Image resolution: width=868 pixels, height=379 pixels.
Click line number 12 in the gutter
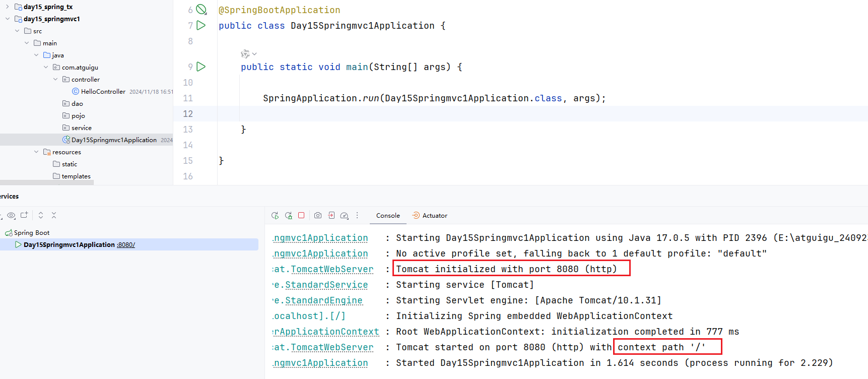coord(188,114)
